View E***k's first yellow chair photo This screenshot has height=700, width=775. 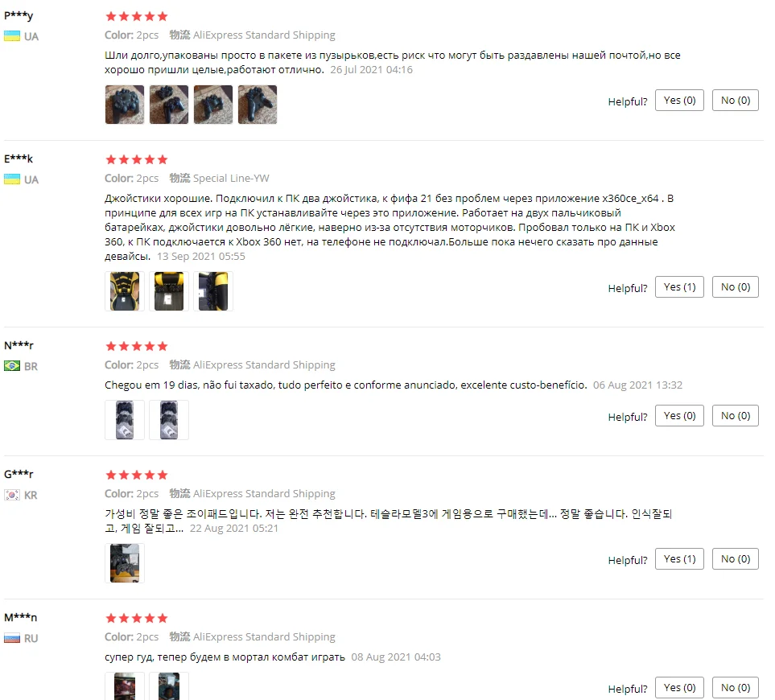point(125,291)
